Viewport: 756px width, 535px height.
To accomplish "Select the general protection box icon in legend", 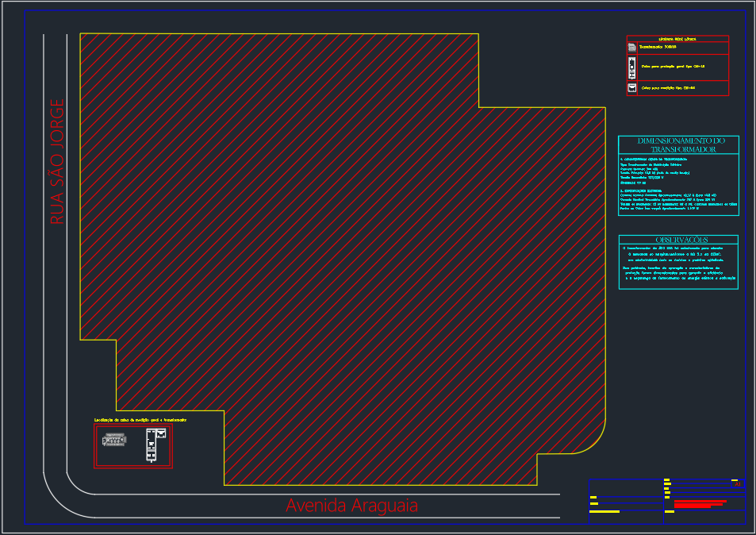I will [632, 67].
